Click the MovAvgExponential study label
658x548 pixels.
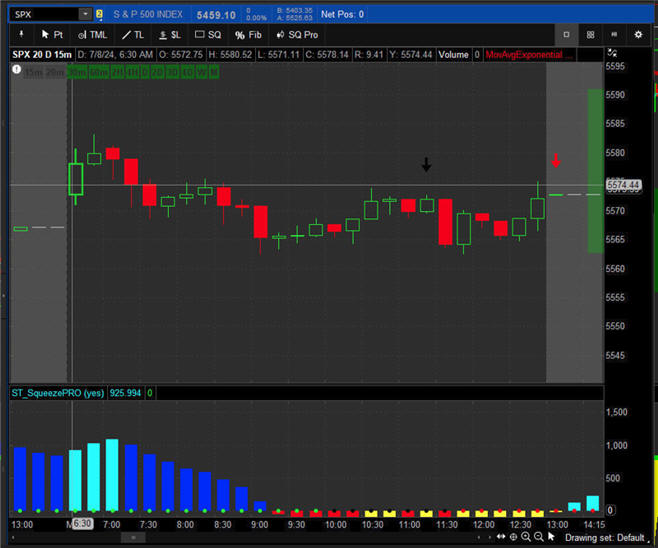click(527, 54)
